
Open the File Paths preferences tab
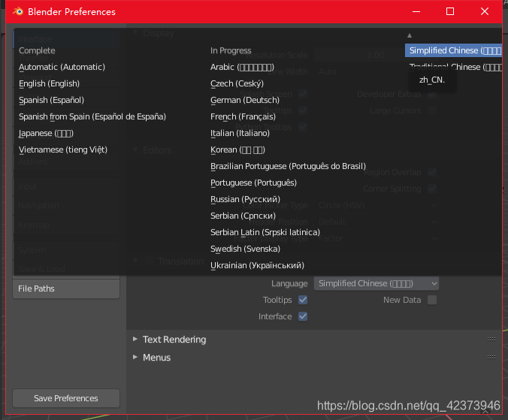(66, 289)
